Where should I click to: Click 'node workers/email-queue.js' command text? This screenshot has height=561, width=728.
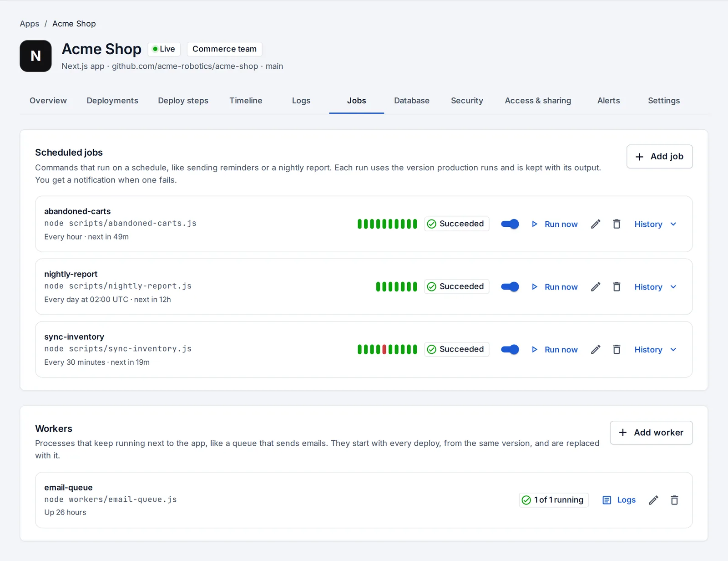(x=111, y=500)
